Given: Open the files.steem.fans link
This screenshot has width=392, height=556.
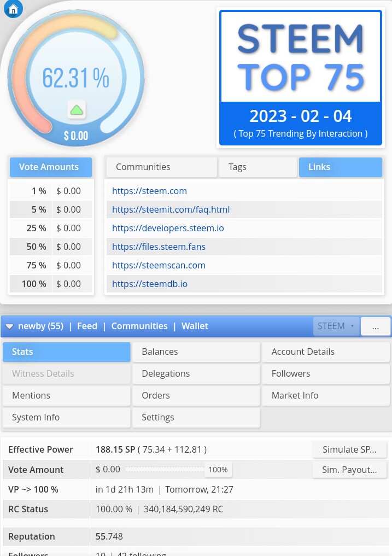Looking at the screenshot, I should tap(159, 247).
